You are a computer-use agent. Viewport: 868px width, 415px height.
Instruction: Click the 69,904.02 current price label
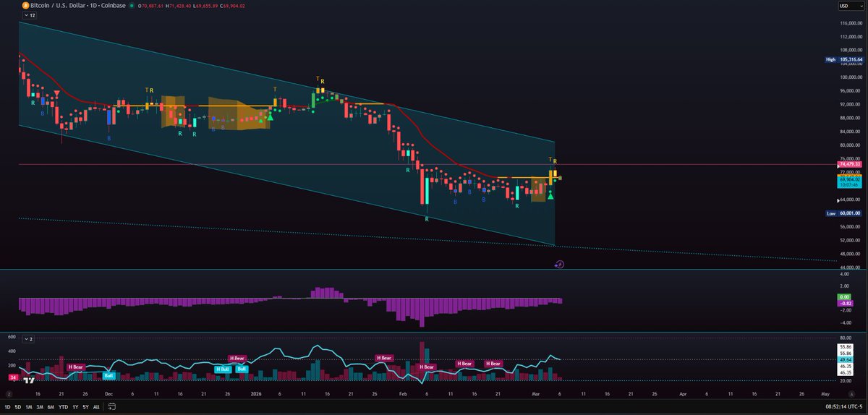850,179
